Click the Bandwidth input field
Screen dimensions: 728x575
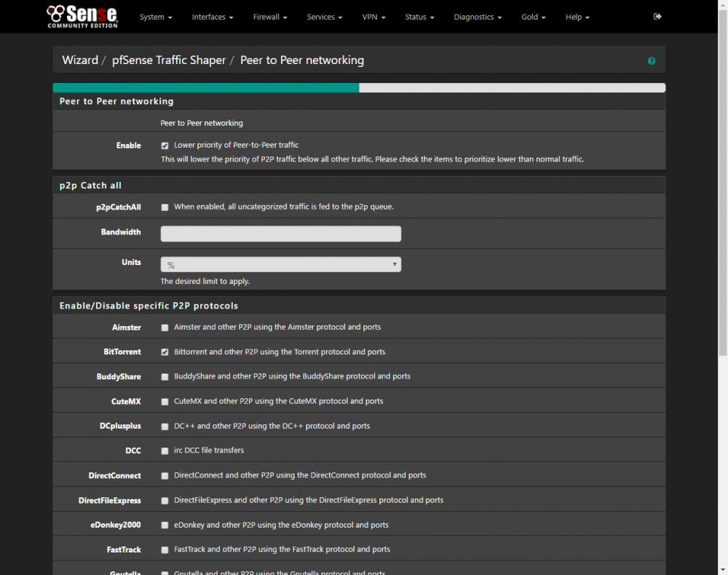tap(281, 234)
